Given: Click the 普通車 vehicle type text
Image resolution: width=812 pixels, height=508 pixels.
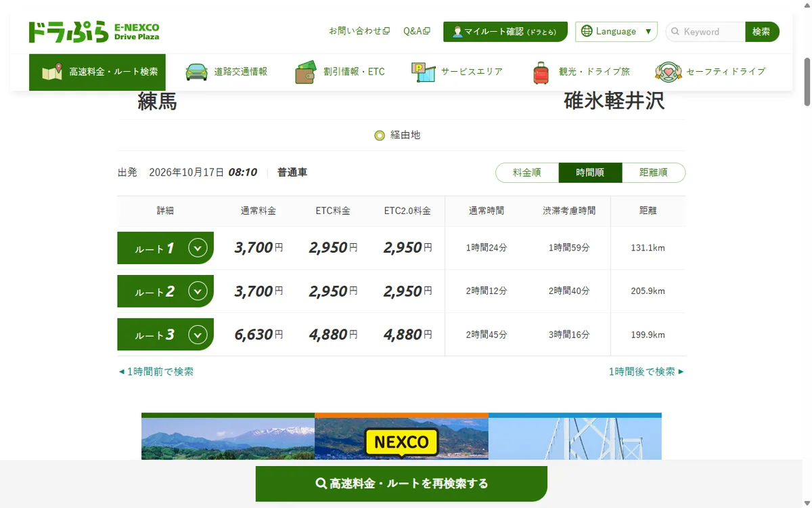Looking at the screenshot, I should pyautogui.click(x=292, y=173).
